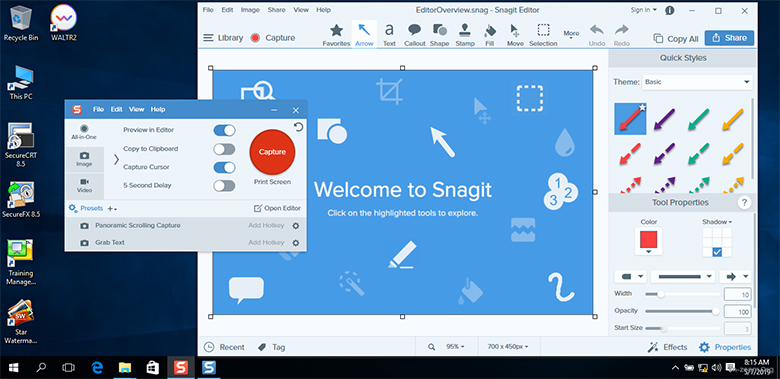The image size is (780, 379).
Task: Select the Fill tool
Action: (x=489, y=34)
